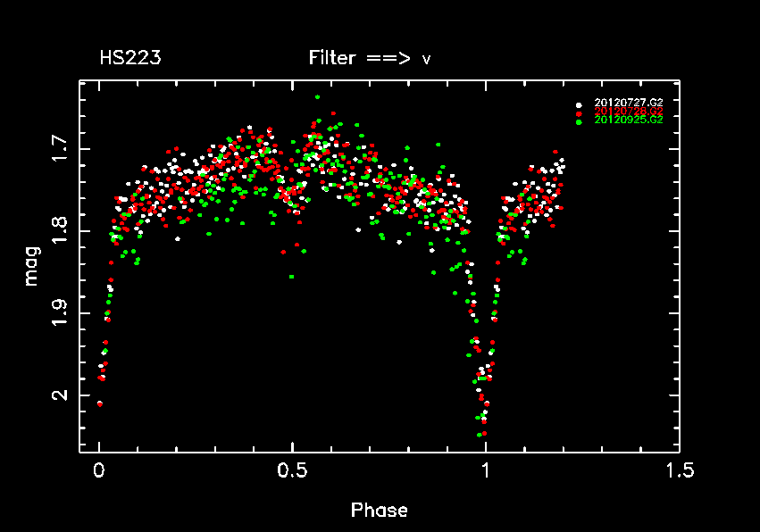
Task: Click the 1.5 tick label on Phase axis
Action: pyautogui.click(x=678, y=470)
